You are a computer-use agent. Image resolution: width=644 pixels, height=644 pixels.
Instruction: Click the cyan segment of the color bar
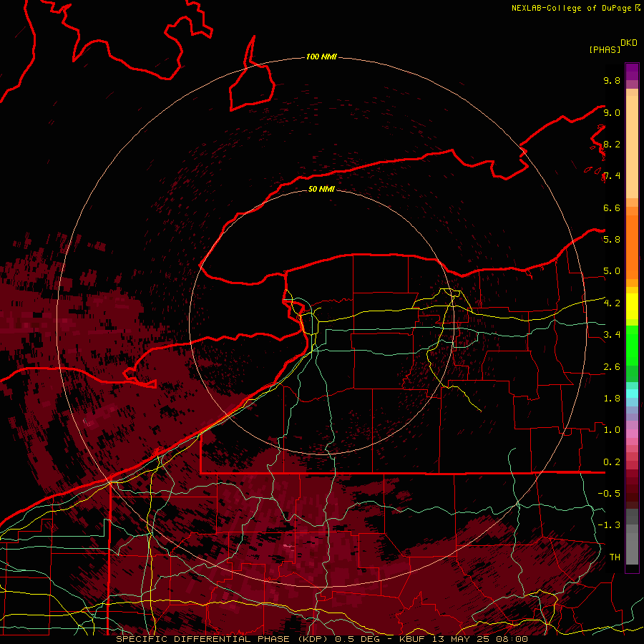click(x=632, y=394)
